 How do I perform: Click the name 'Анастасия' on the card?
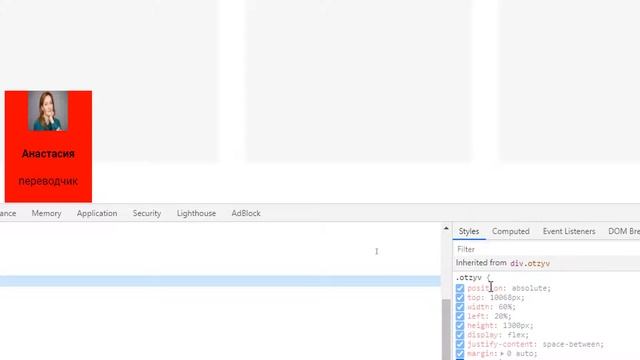pos(48,154)
